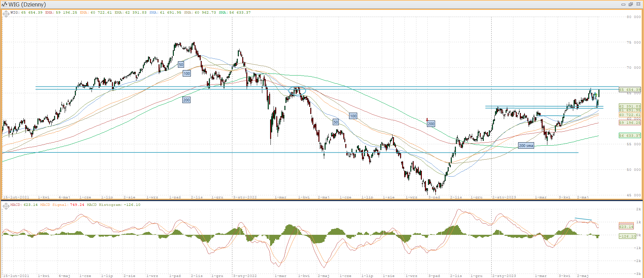Click the 56 633.37 price tag on the axis
Screen dimensions: 644x278
click(629, 135)
